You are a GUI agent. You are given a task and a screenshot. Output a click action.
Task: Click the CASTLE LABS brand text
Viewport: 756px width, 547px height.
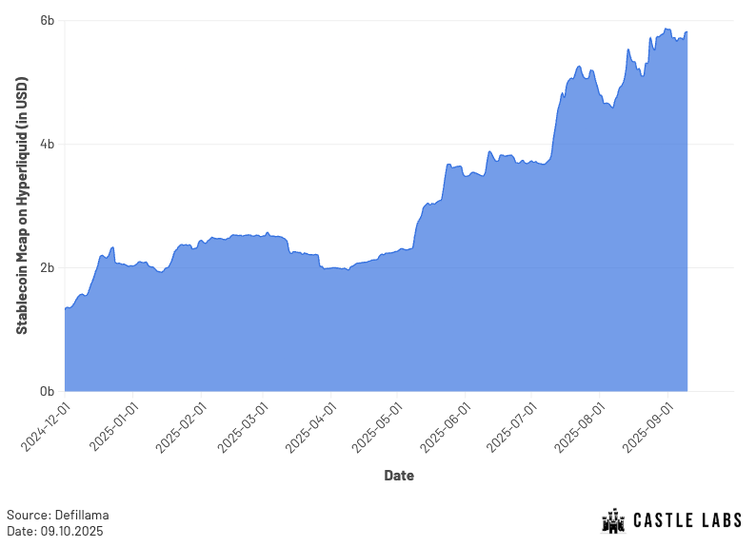pos(687,520)
